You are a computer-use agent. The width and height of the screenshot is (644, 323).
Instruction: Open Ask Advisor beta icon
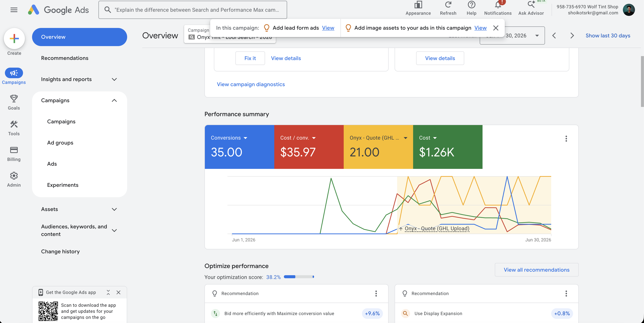point(531,5)
